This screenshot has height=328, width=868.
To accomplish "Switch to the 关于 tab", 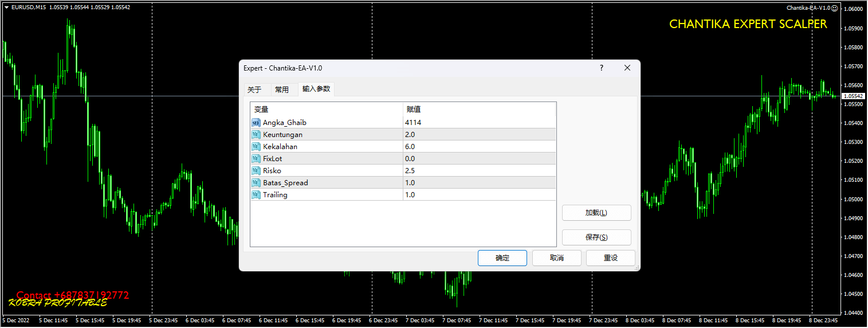I will tap(254, 89).
